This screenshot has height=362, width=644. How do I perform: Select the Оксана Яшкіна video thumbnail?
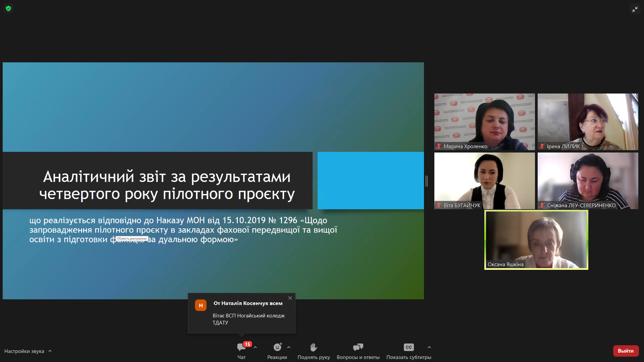[x=536, y=240]
